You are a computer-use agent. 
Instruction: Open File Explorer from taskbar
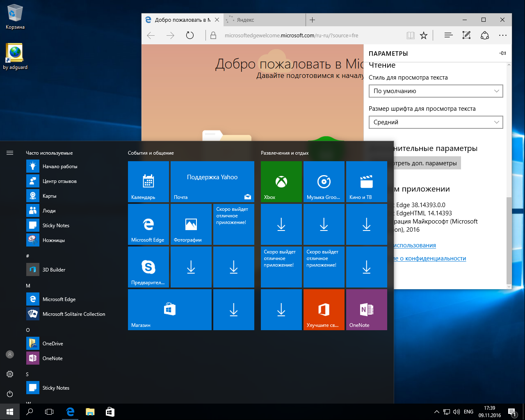pos(90,412)
